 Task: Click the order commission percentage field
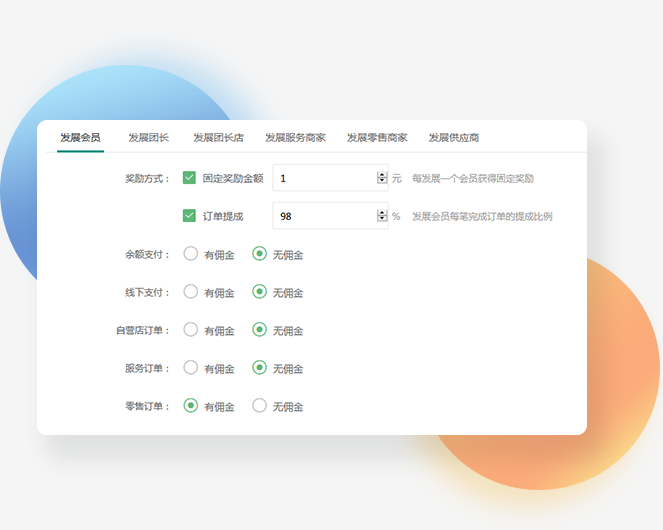330,216
